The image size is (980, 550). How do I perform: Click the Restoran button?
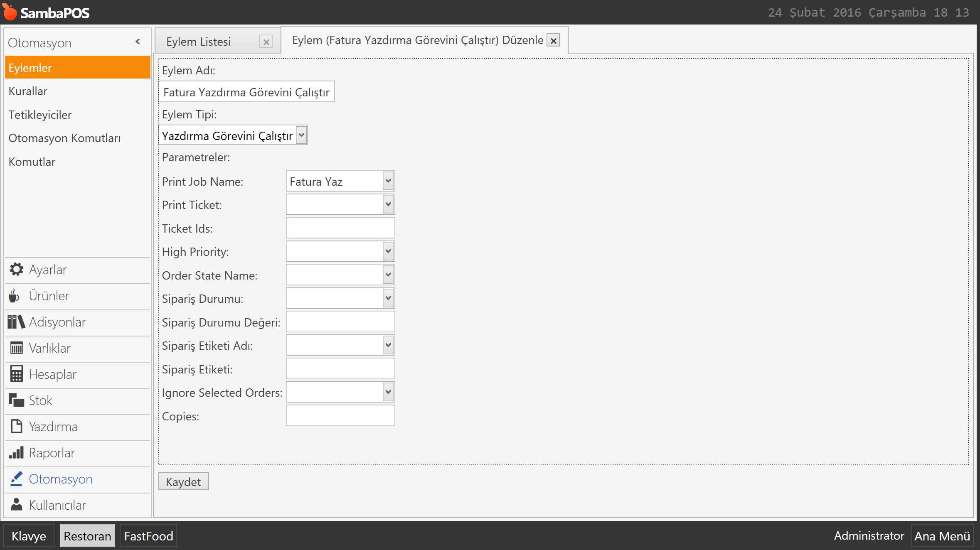pyautogui.click(x=87, y=536)
